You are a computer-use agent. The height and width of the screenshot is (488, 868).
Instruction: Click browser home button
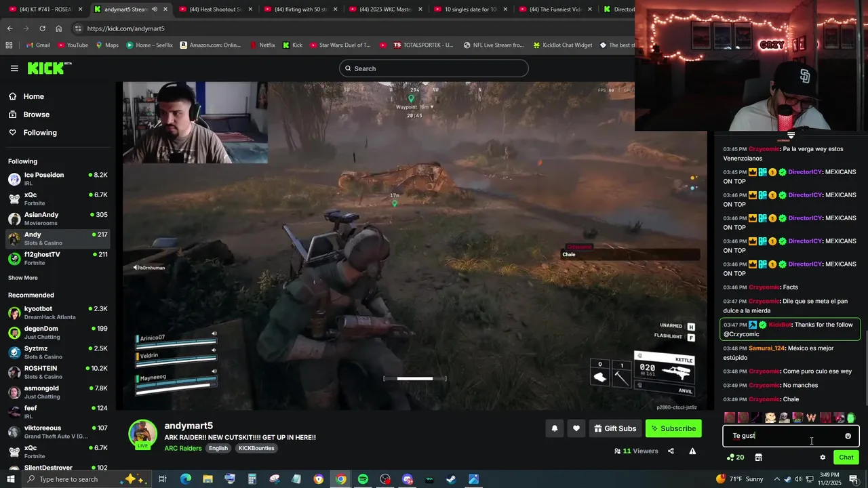coord(58,28)
